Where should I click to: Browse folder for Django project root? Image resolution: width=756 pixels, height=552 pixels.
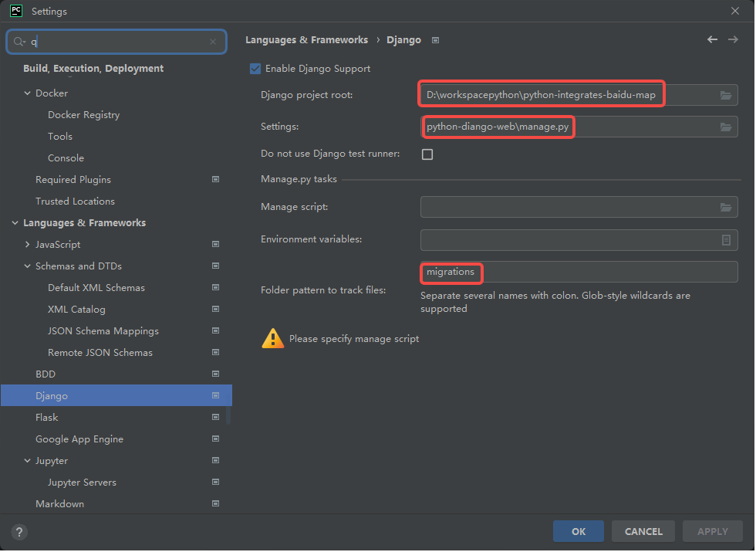point(726,95)
